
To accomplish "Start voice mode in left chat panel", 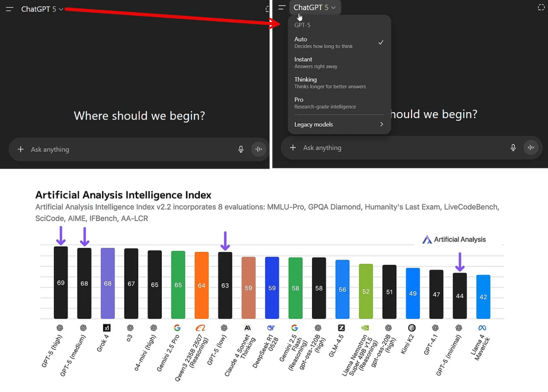I will coord(259,149).
